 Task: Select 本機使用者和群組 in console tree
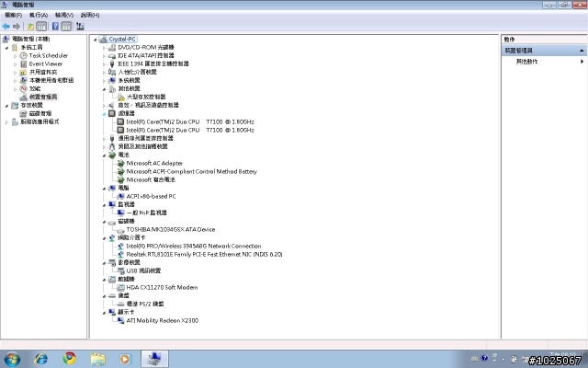coord(51,80)
